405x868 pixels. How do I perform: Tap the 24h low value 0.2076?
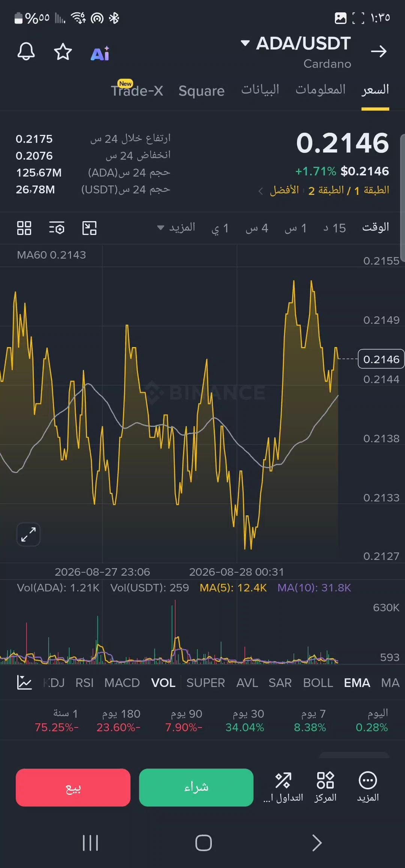[34, 156]
